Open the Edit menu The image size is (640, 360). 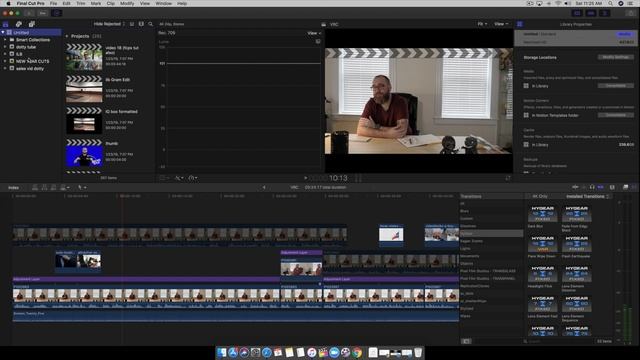[x=67, y=3]
